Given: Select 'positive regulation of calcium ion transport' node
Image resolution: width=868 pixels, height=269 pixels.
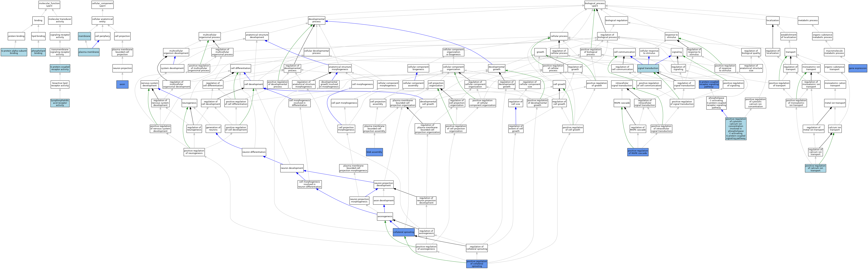Looking at the screenshot, I should 815,168.
